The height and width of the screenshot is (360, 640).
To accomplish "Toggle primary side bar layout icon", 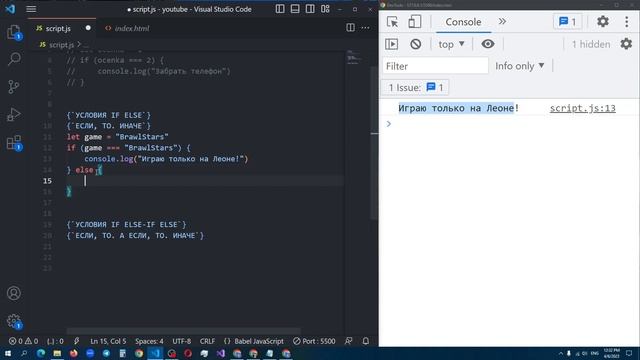I will pos(280,9).
